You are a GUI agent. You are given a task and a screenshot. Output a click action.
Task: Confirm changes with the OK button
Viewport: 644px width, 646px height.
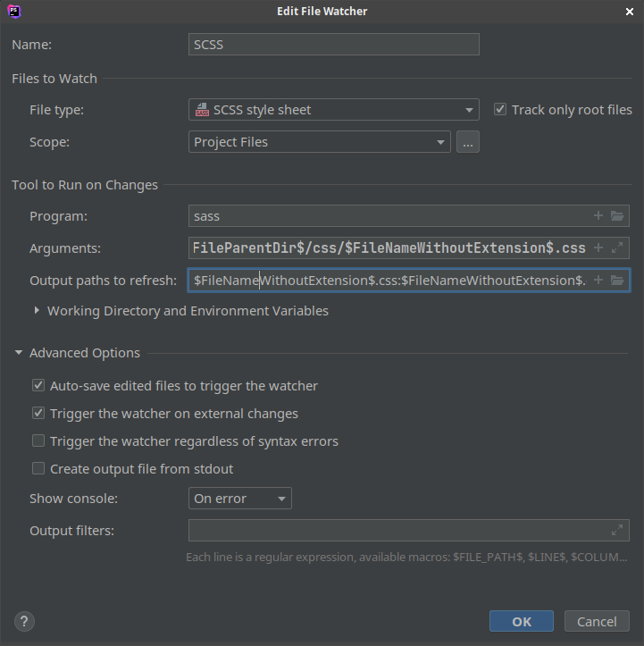522,621
